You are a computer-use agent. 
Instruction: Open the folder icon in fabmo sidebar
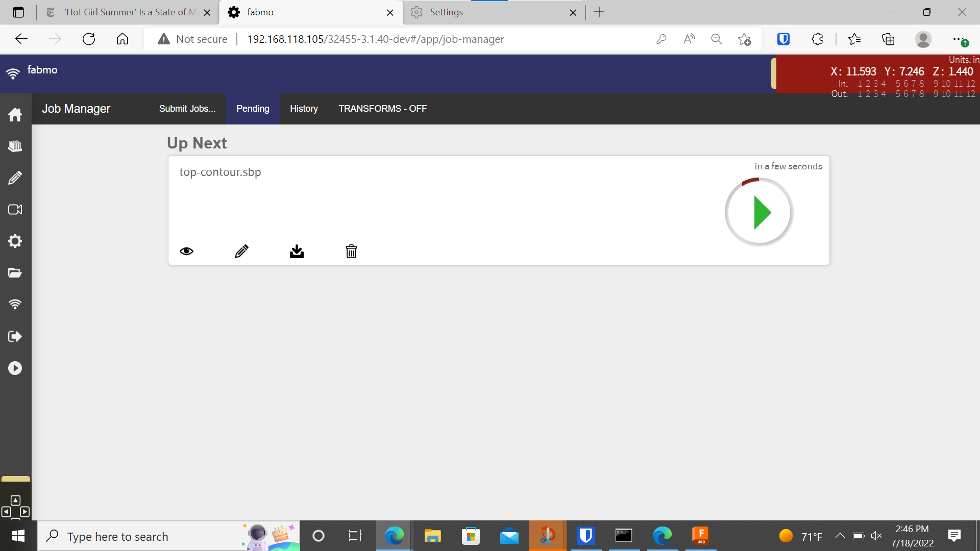(15, 273)
